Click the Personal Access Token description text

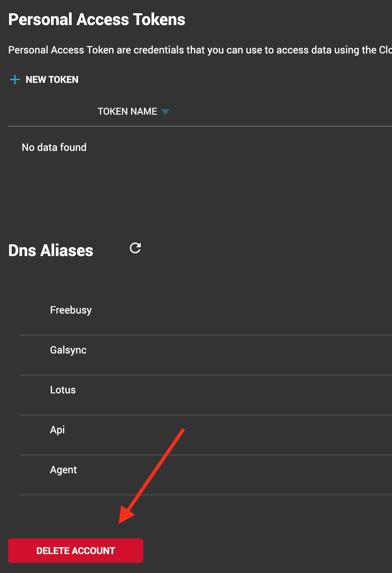(199, 50)
